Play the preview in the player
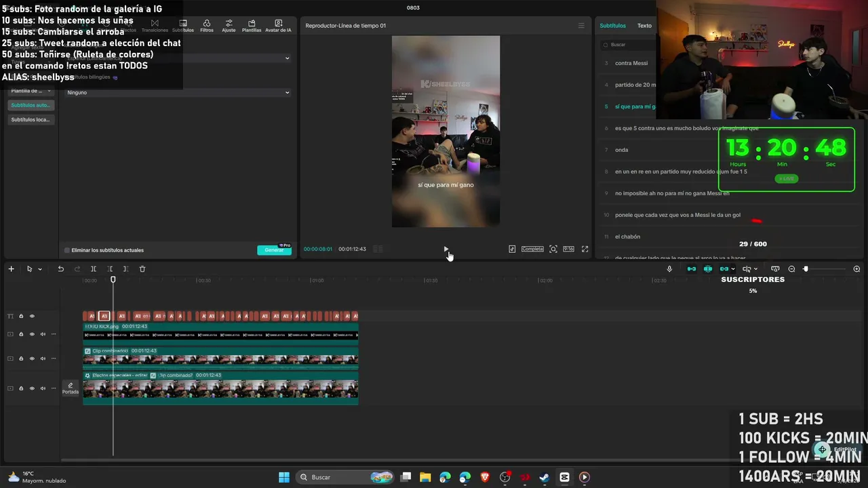 click(x=446, y=249)
